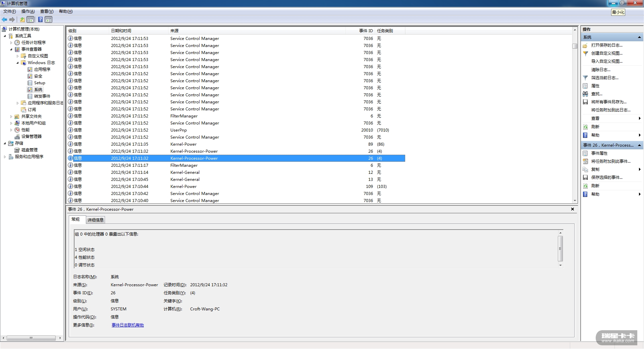Viewport: 644px width, 349px height.
Task: Open the 事件日志联机帮助 link
Action: point(128,325)
